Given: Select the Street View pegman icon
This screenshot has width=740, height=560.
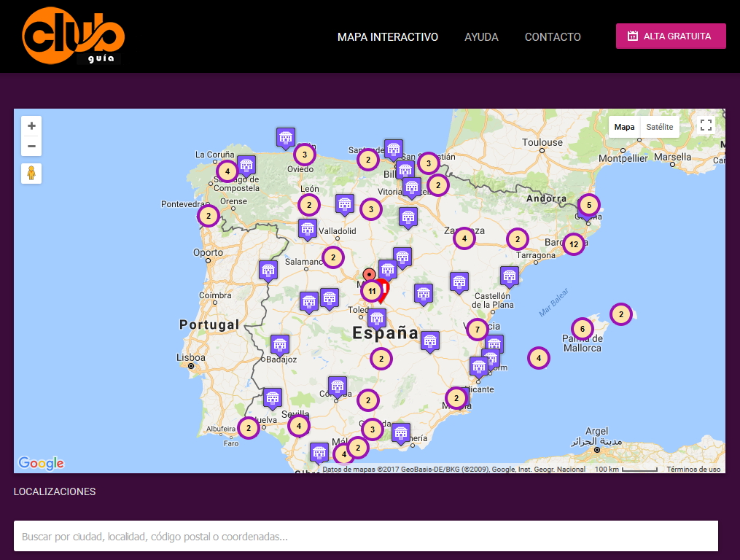Looking at the screenshot, I should click(31, 174).
